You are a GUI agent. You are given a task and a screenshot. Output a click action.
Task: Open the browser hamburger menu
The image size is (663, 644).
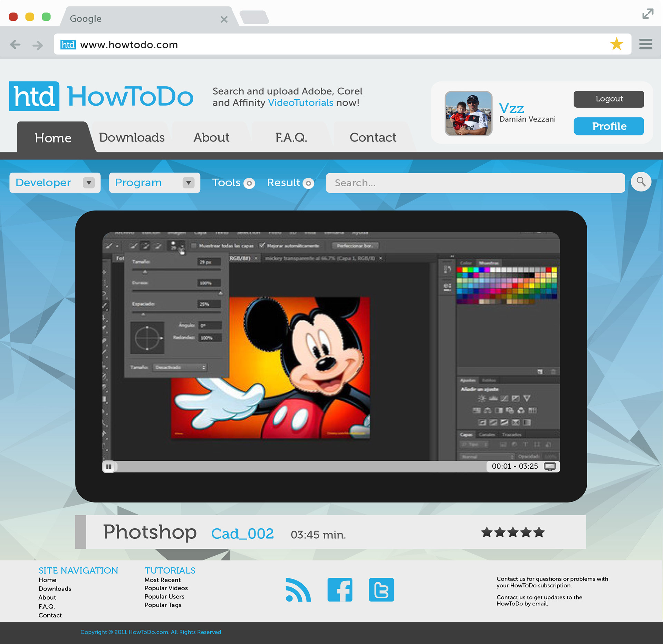click(645, 44)
